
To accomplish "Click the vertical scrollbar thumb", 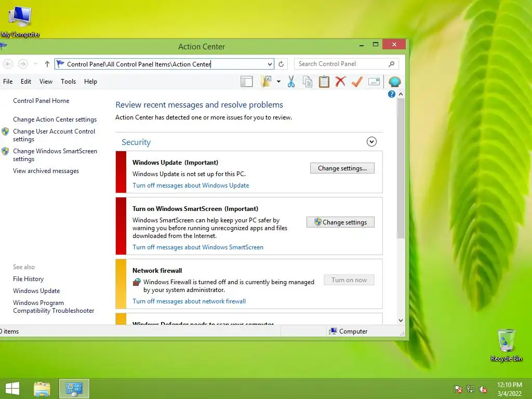I will [401, 168].
